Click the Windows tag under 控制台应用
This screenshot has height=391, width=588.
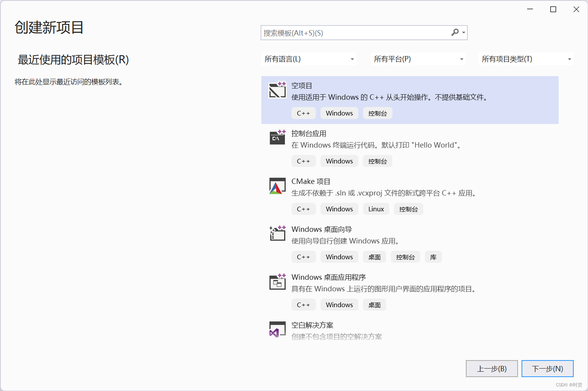tap(339, 161)
